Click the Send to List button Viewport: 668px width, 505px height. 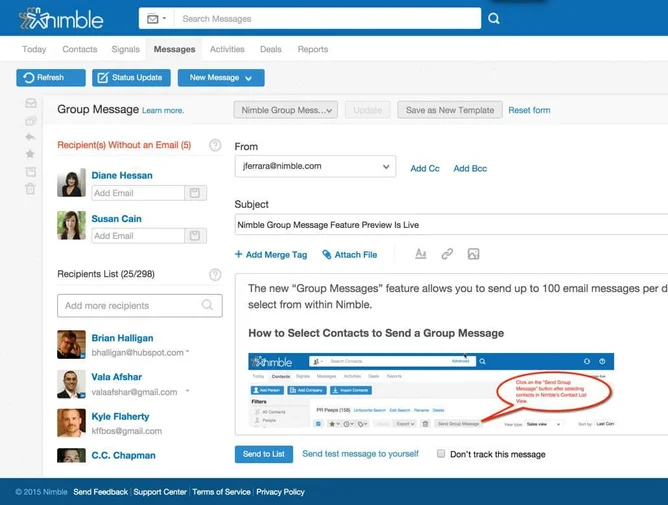coord(264,454)
